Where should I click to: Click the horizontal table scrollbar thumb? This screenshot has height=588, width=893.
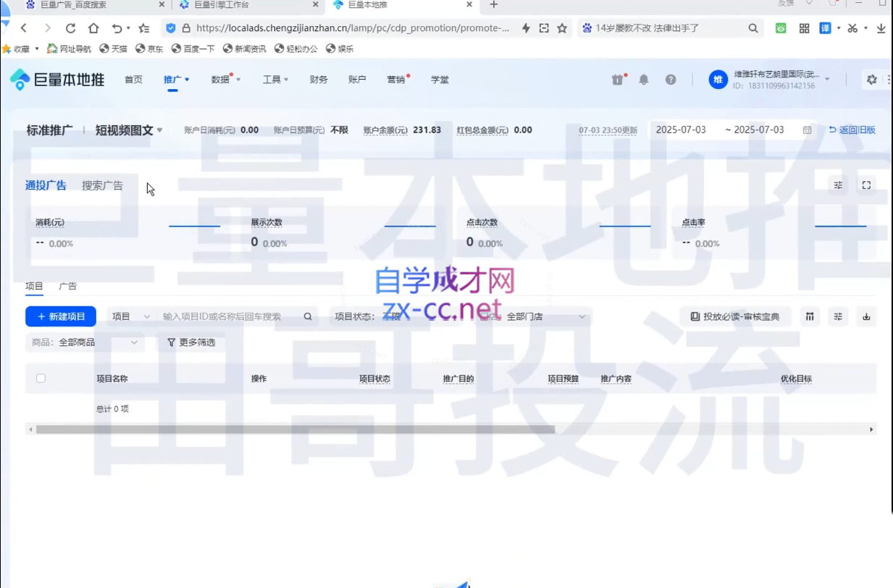[295, 429]
